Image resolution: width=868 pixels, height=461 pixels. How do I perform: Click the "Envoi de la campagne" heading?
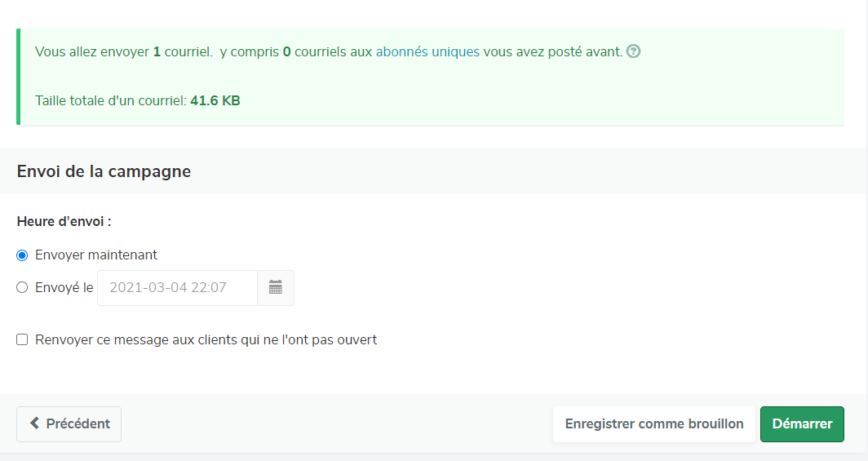[104, 171]
